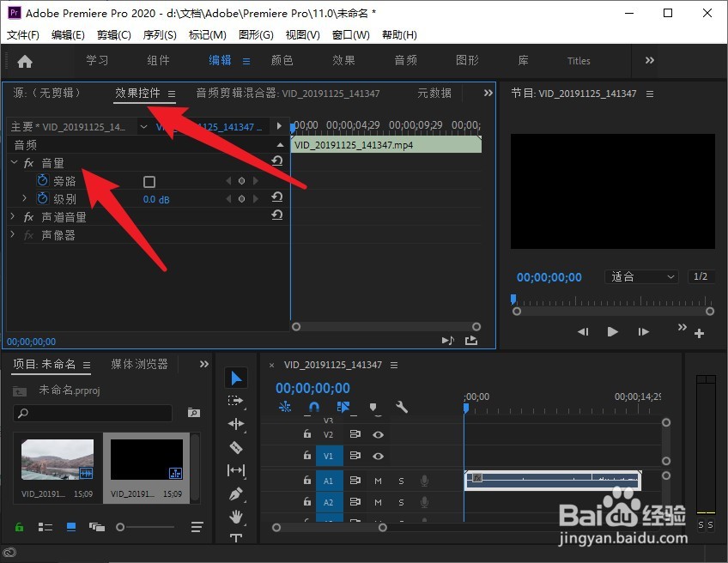This screenshot has width=728, height=563.
Task: Toggle project writable lock icon
Action: pyautogui.click(x=19, y=527)
